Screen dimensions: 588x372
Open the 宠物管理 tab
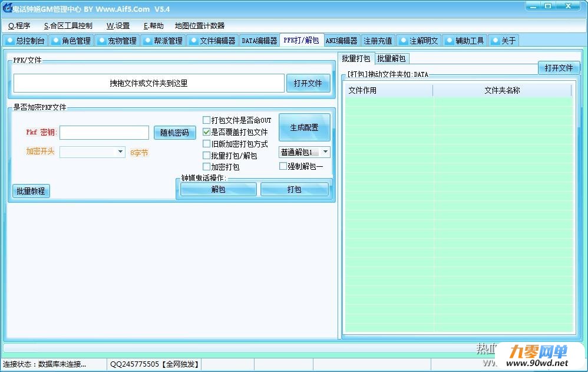(x=117, y=41)
